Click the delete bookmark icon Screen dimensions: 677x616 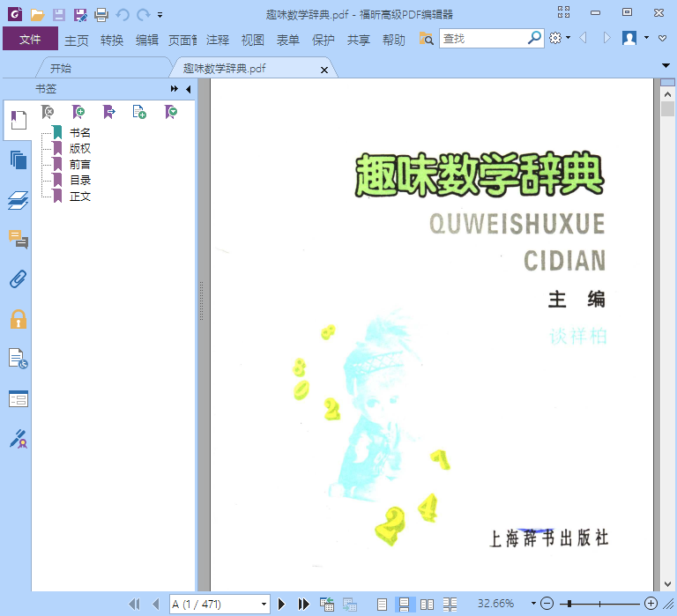click(48, 112)
